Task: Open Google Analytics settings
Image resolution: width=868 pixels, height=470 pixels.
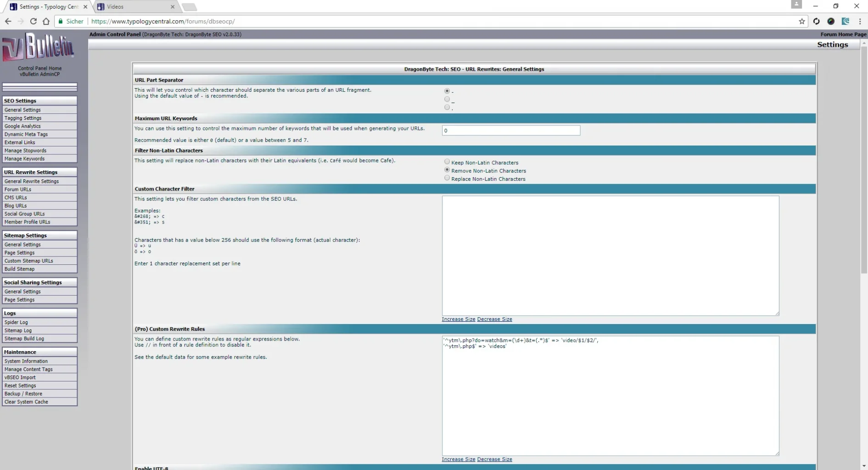Action: [39, 126]
